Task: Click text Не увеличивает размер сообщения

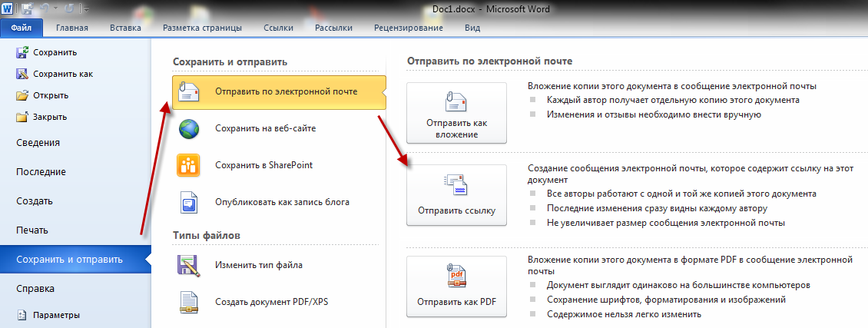Action: pyautogui.click(x=665, y=224)
